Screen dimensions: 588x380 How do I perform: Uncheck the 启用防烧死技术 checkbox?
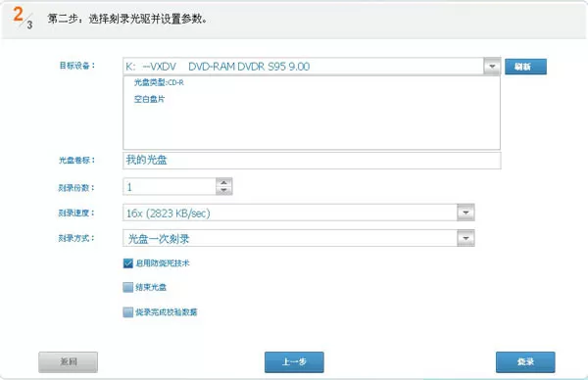tap(127, 263)
